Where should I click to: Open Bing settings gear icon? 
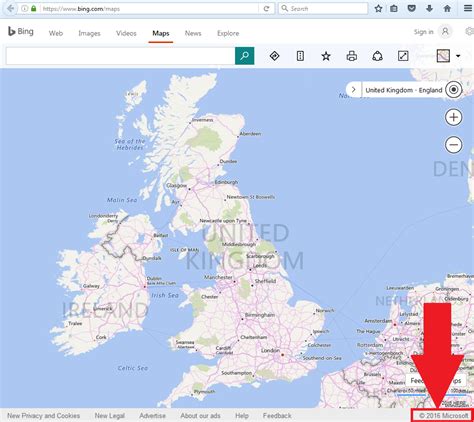tap(469, 32)
